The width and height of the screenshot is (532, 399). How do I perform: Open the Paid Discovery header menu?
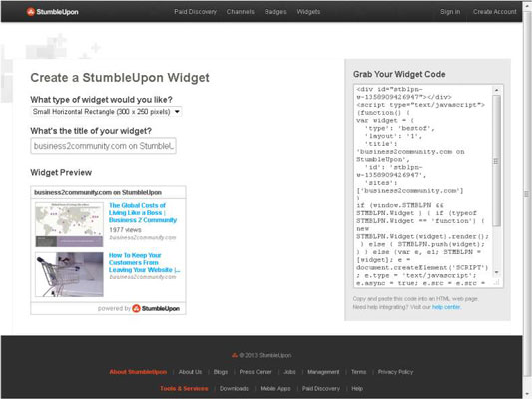(195, 12)
